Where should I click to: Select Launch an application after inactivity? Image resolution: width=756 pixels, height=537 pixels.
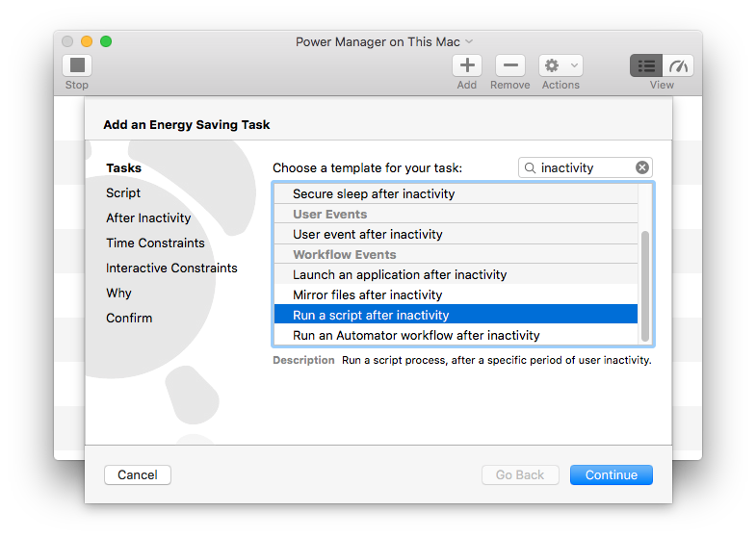[456, 274]
